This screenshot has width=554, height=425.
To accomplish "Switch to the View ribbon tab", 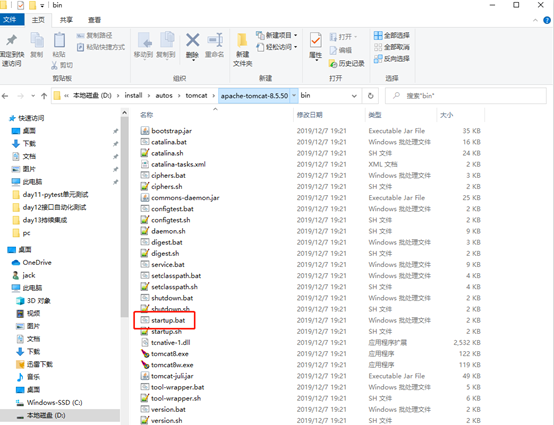I will pos(94,20).
